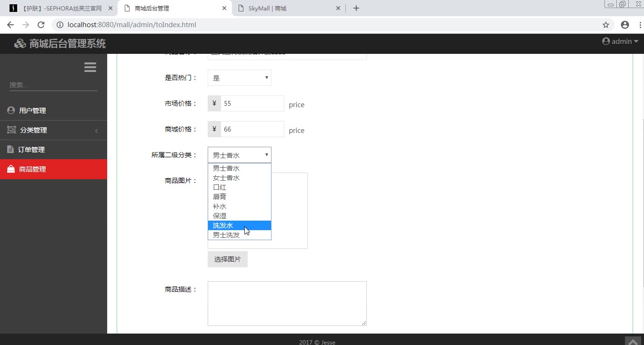Viewport: 644px width, 345px height.
Task: Click the browser back arrow
Action: 10,25
